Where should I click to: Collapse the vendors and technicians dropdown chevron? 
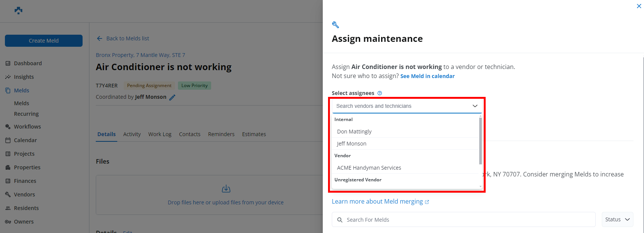point(475,106)
